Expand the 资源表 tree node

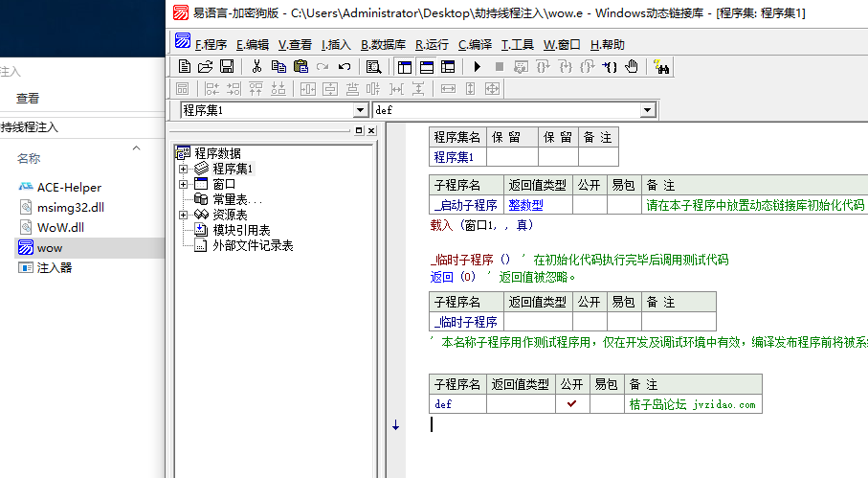pos(183,215)
